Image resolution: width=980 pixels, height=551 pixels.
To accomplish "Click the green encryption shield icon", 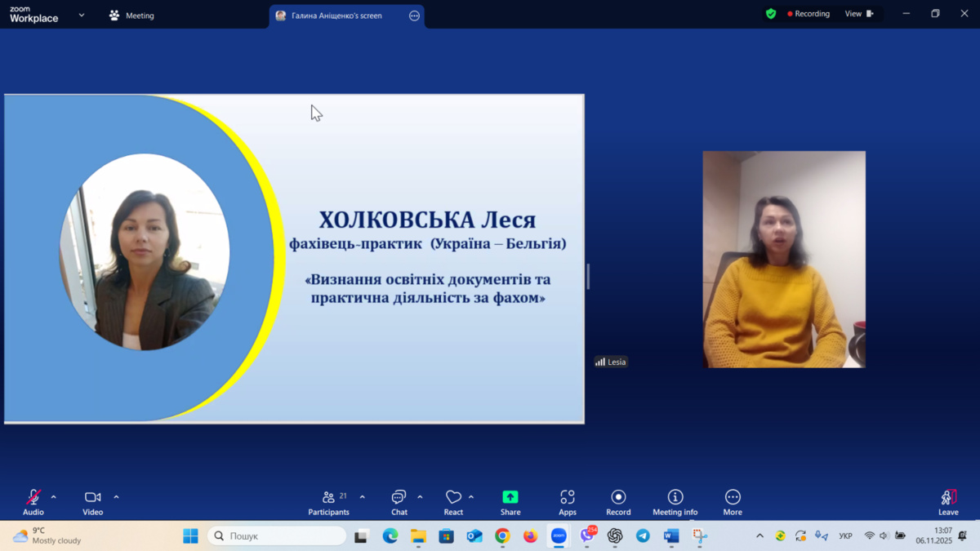I will pos(771,14).
